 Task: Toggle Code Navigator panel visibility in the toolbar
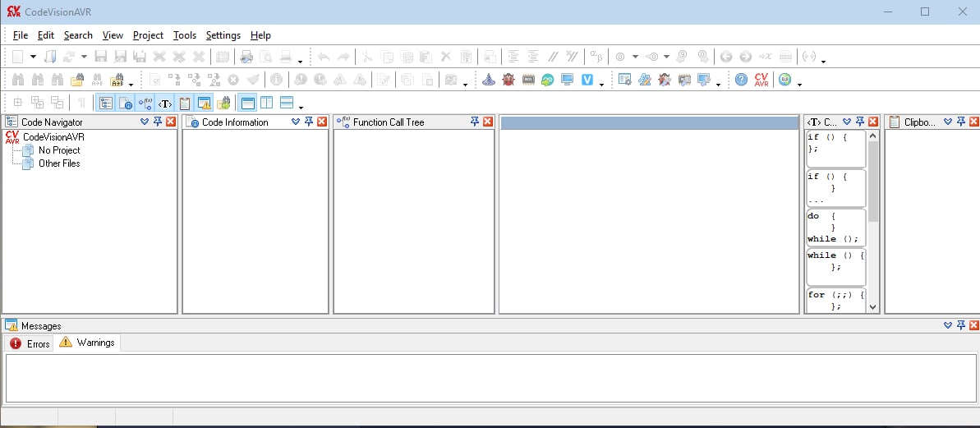tap(106, 103)
